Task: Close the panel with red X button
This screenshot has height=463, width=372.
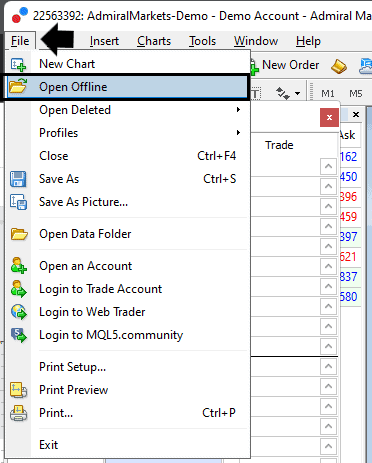Action: click(x=329, y=117)
